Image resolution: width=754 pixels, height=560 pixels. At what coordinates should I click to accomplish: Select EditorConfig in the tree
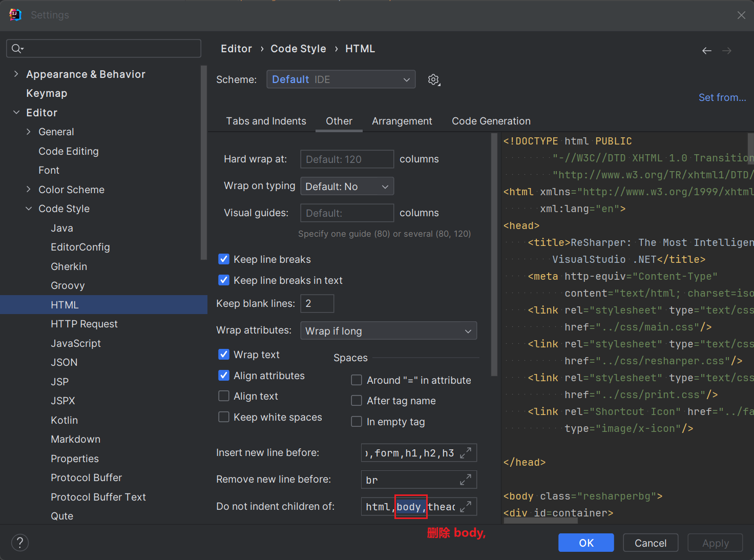coord(80,247)
